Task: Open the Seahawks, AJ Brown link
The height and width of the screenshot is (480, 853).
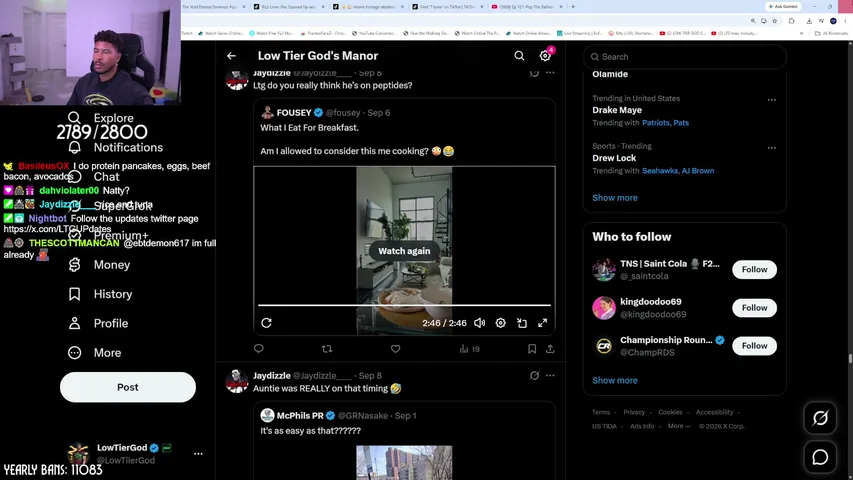Action: click(678, 170)
